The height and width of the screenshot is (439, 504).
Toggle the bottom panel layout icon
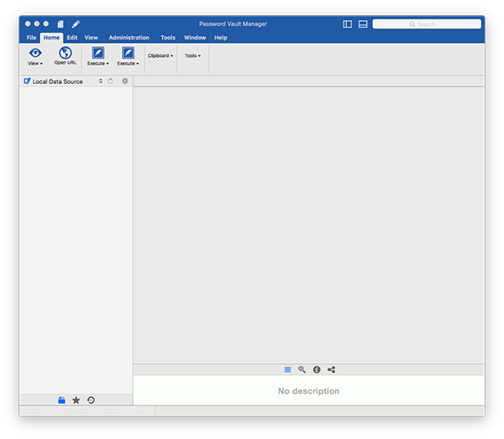tap(363, 24)
